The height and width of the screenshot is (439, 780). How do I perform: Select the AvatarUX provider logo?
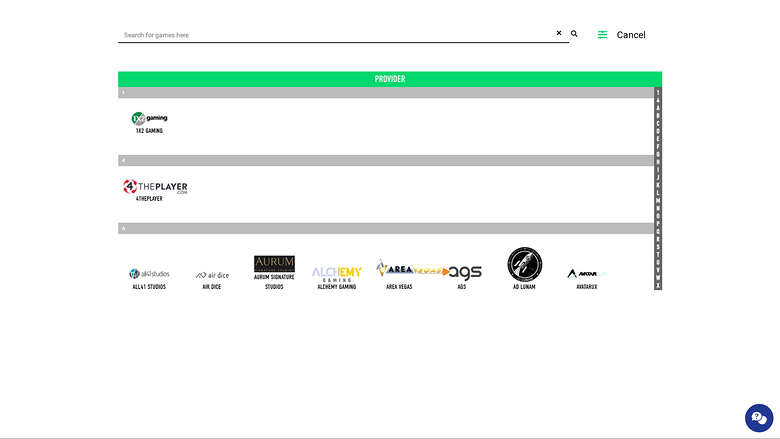coord(587,273)
